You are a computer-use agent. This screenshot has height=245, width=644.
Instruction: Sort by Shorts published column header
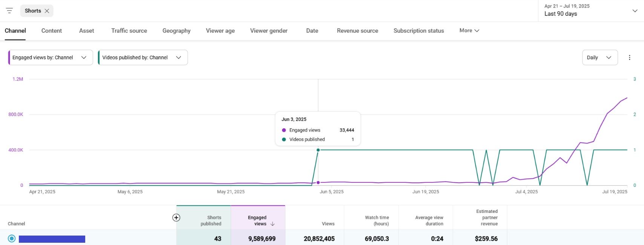[x=211, y=220]
